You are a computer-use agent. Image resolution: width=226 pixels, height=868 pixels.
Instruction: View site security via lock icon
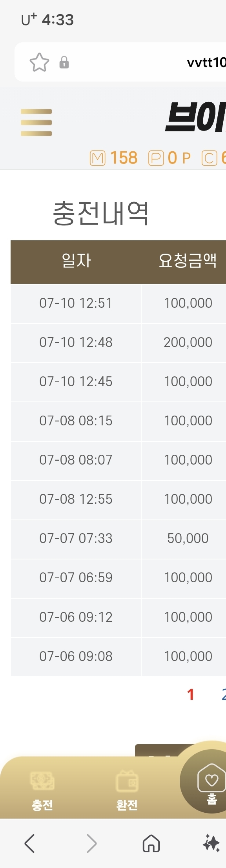[64, 62]
